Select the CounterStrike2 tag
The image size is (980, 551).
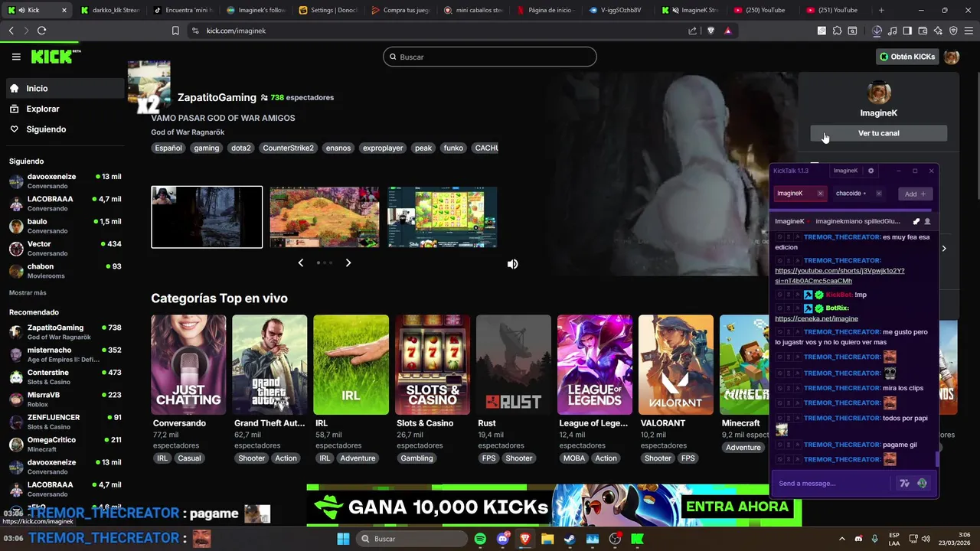coord(288,148)
